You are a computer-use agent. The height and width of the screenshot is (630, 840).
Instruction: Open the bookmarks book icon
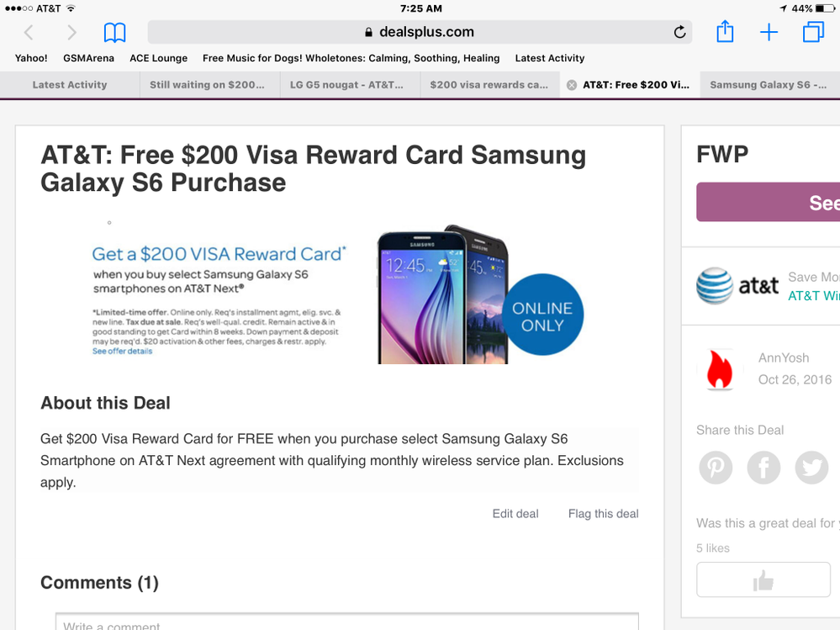point(114,33)
